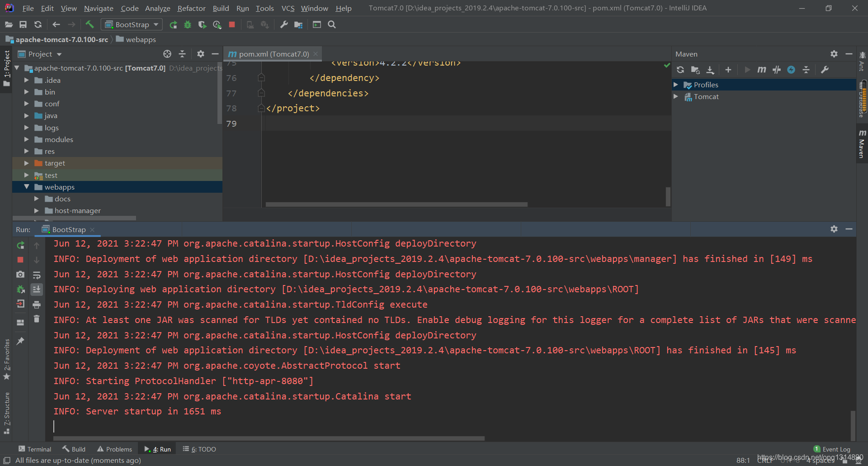Build project hammer icon

[x=90, y=24]
